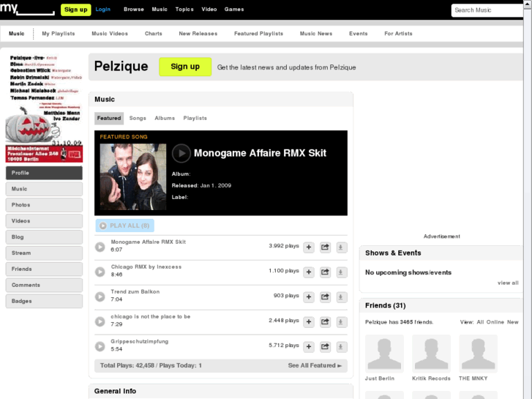The height and width of the screenshot is (399, 532).
Task: Click the black-bar Sign up button
Action: click(x=75, y=10)
